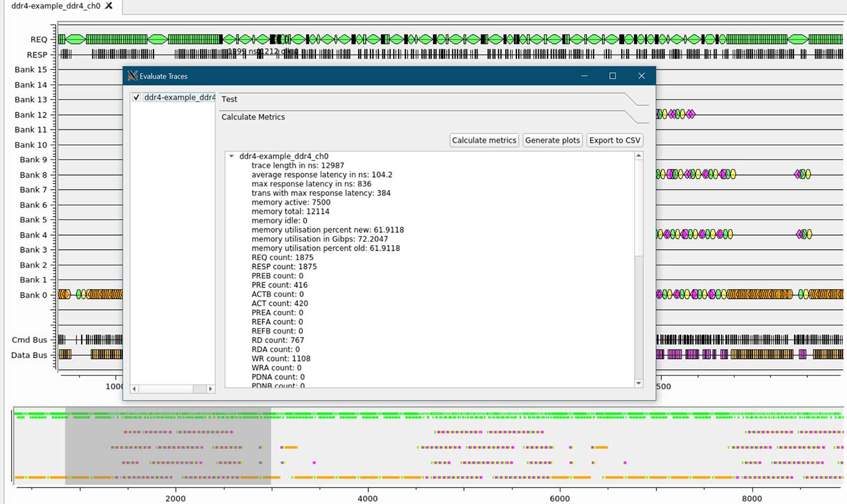
Task: Select 'RD count: 767' row
Action: point(278,340)
